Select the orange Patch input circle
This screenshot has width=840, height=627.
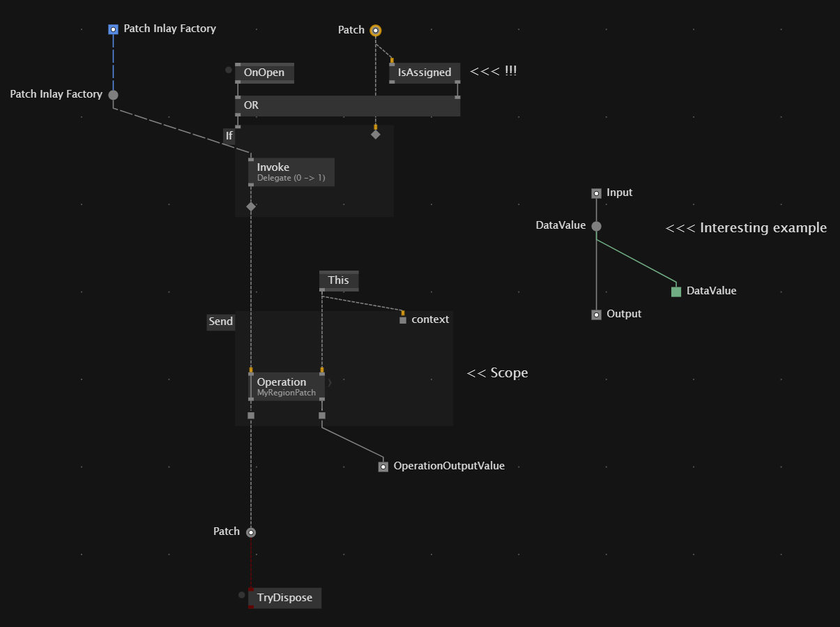376,30
